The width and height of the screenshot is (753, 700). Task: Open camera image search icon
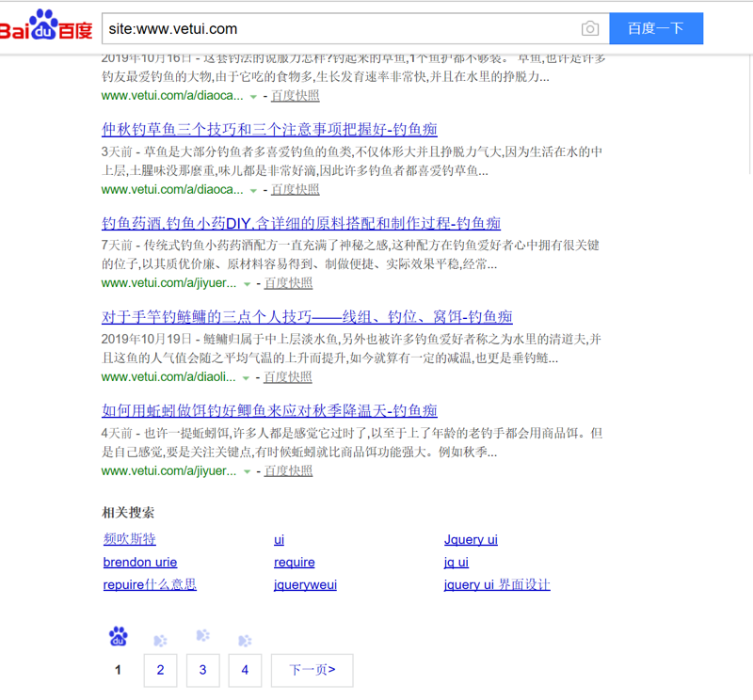pyautogui.click(x=590, y=29)
